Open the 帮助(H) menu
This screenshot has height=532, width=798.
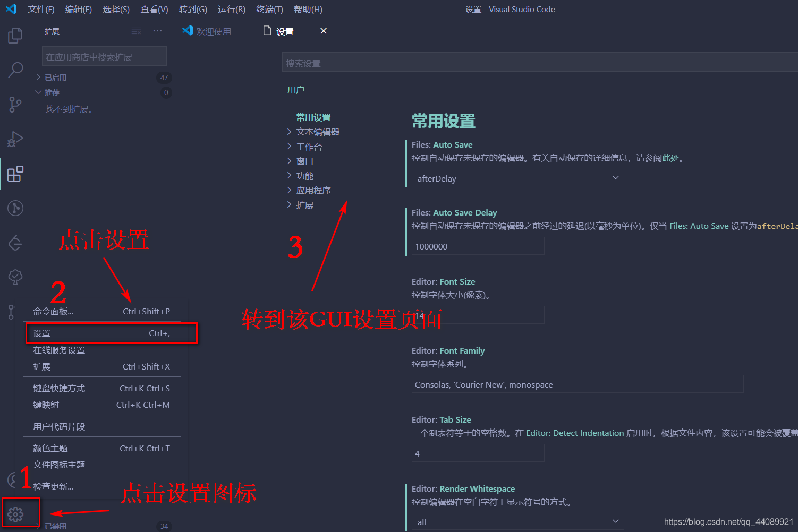click(x=308, y=10)
